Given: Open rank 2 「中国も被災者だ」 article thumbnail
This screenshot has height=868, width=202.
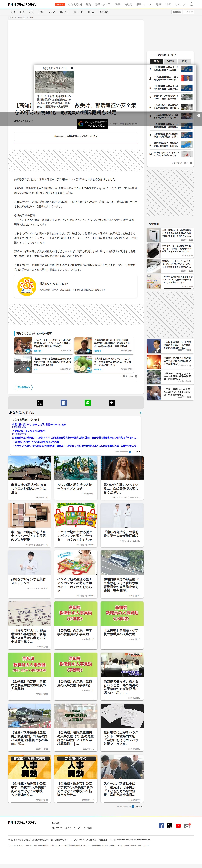Looking at the screenshot, I should click(x=187, y=78).
